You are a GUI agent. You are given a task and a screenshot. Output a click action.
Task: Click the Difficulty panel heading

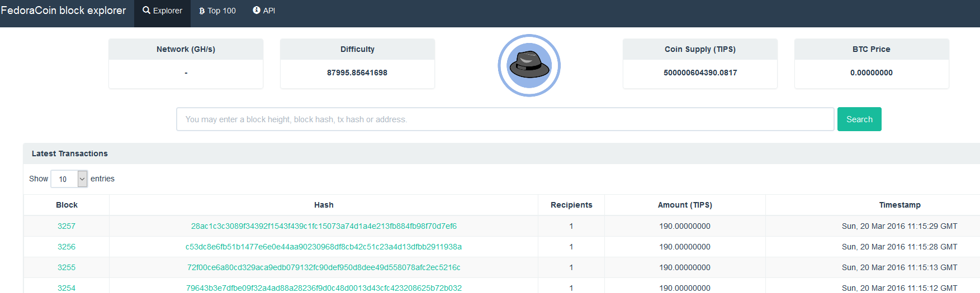click(357, 49)
